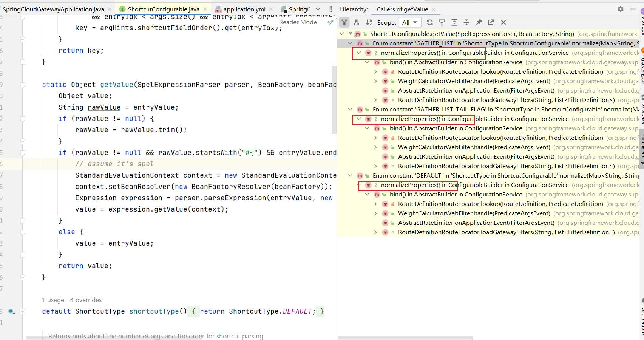The image size is (644, 340).
Task: Show hidden editor tabs dropdown
Action: [x=318, y=9]
